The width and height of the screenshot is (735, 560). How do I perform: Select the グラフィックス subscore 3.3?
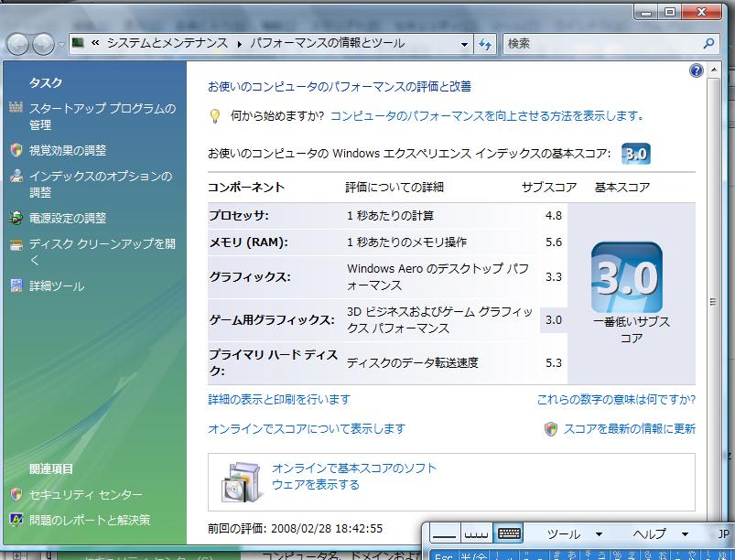[553, 277]
